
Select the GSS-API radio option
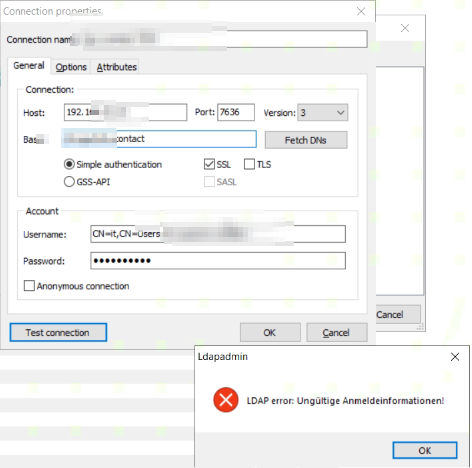[69, 182]
